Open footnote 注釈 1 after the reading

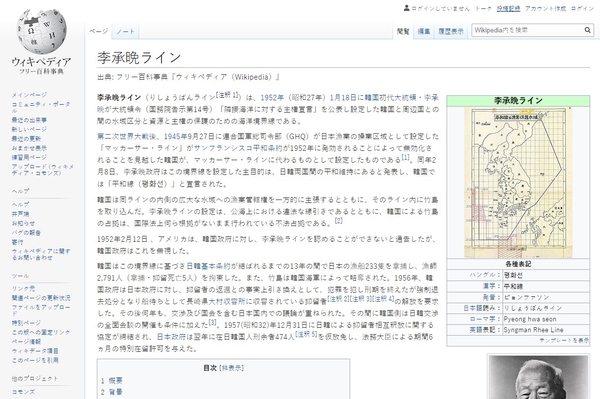coord(227,94)
